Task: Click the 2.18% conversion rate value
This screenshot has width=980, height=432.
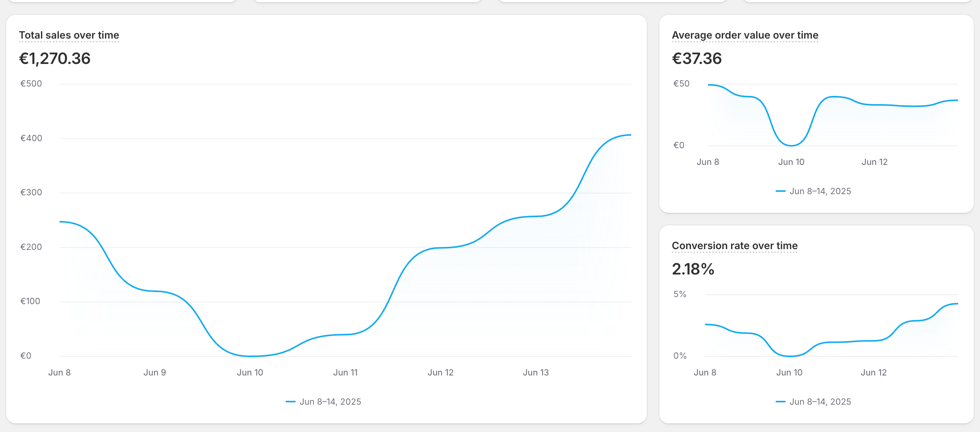Action: [692, 269]
